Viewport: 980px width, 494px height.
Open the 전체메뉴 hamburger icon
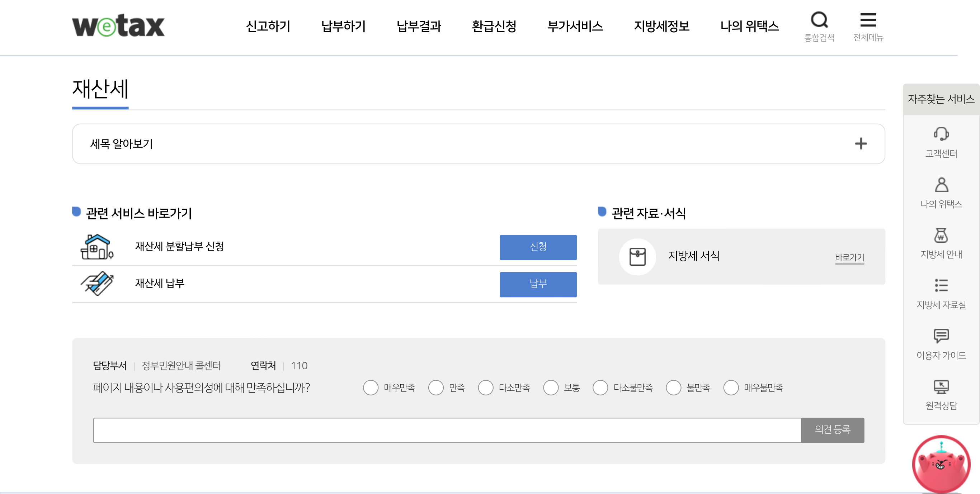point(868,20)
